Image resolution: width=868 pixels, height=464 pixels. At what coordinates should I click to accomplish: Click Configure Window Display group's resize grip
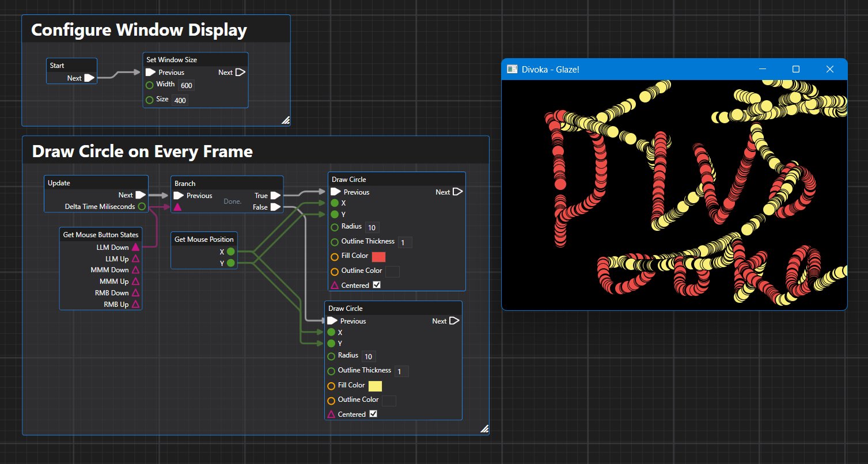[x=285, y=120]
